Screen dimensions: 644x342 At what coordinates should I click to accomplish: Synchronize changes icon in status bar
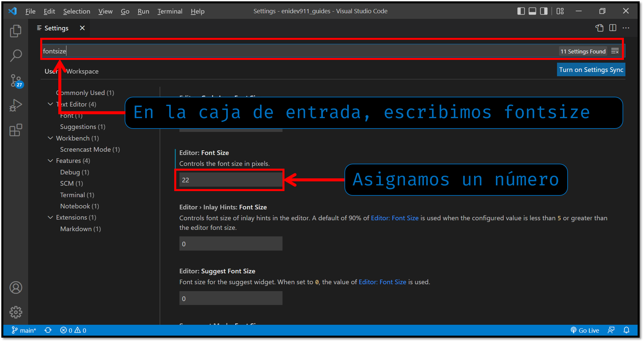(48, 330)
